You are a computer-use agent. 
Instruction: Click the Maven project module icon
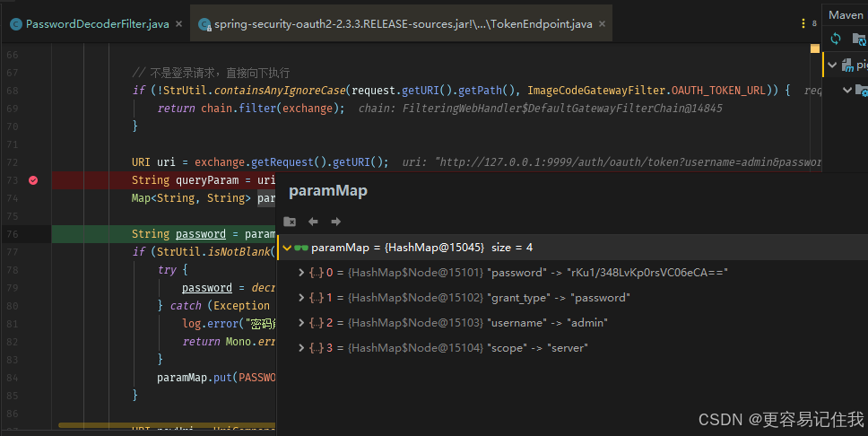pyautogui.click(x=847, y=65)
